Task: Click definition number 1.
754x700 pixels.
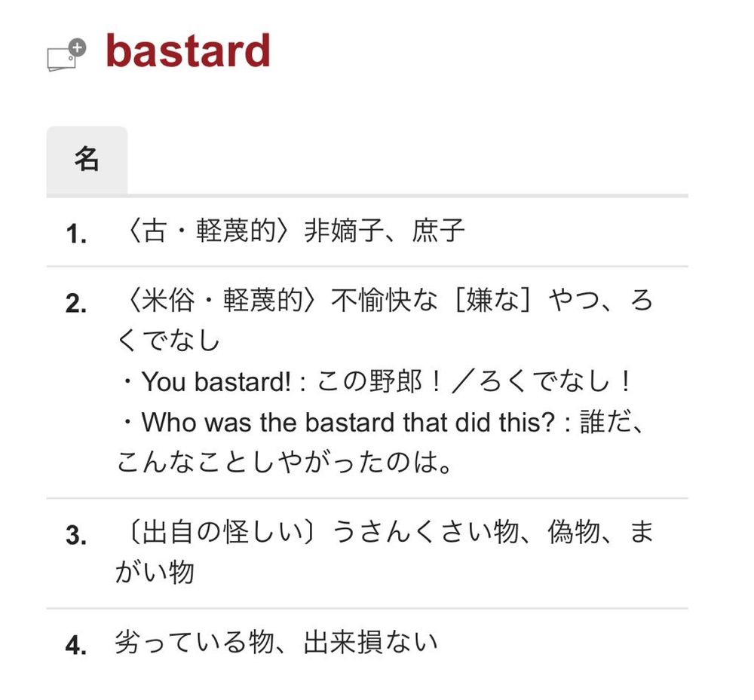Action: click(x=76, y=234)
